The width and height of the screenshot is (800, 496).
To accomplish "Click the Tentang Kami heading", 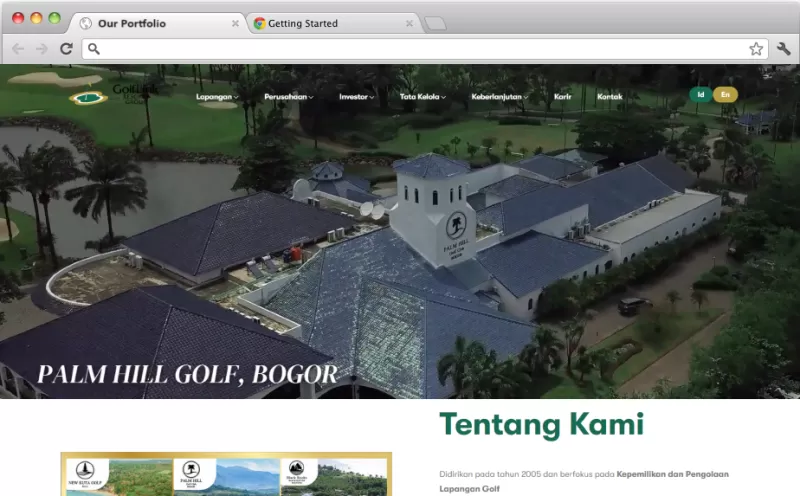I will [x=541, y=425].
